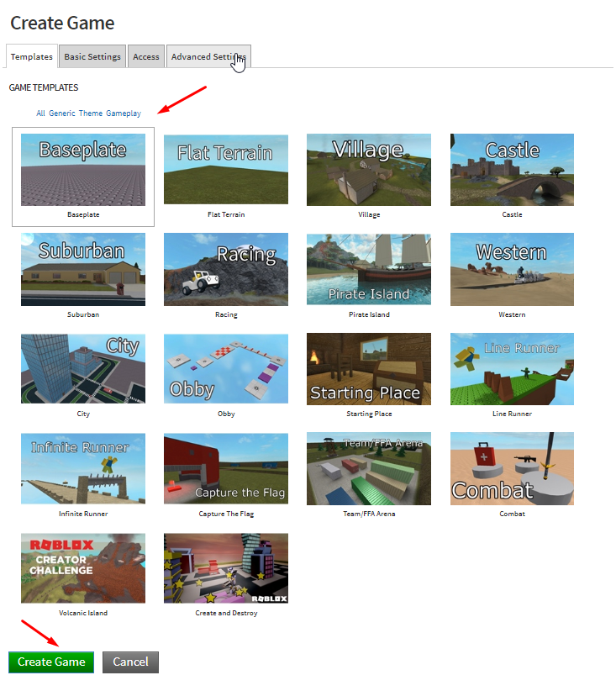Choose the Village template thumbnail
The width and height of the screenshot is (616, 691).
369,170
